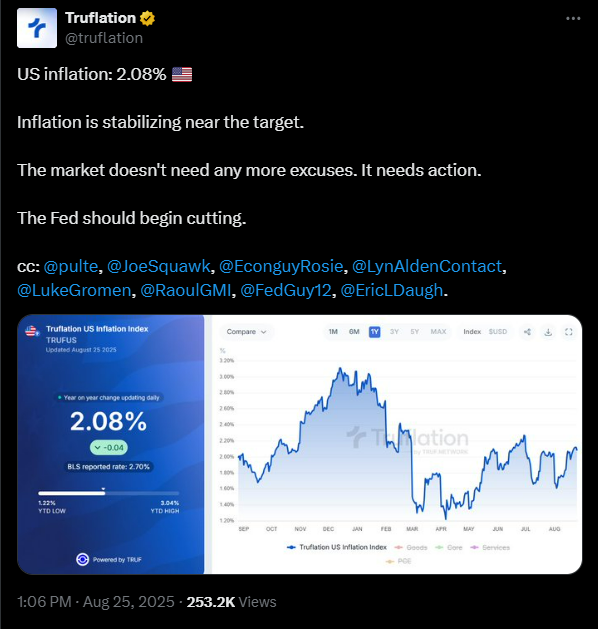Toggle the PCE series in chart legend
598x629 pixels.
click(399, 561)
